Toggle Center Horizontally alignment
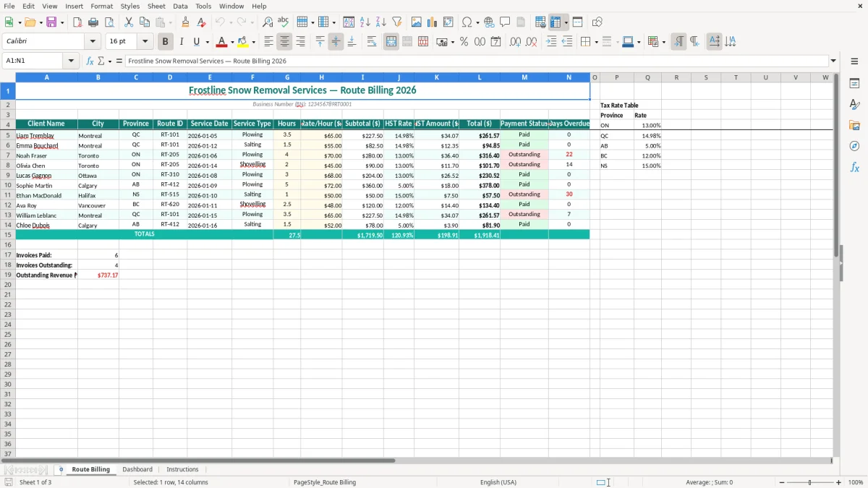Screen dimensions: 868x488 click(x=285, y=42)
